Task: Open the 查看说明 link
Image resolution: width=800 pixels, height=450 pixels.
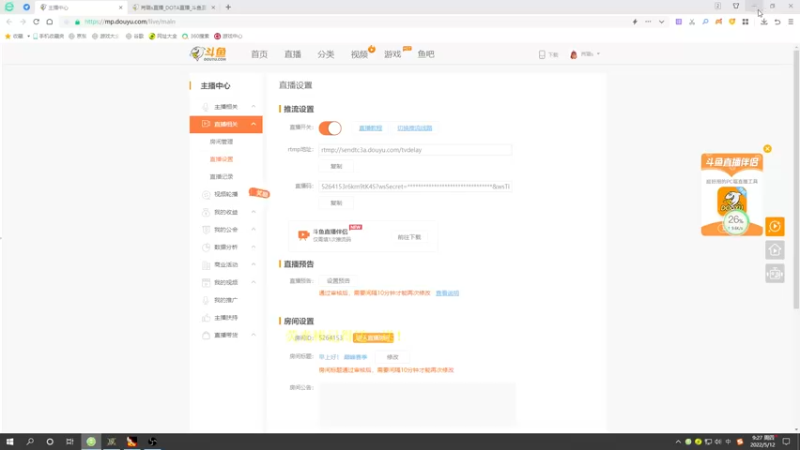Action: coord(447,293)
